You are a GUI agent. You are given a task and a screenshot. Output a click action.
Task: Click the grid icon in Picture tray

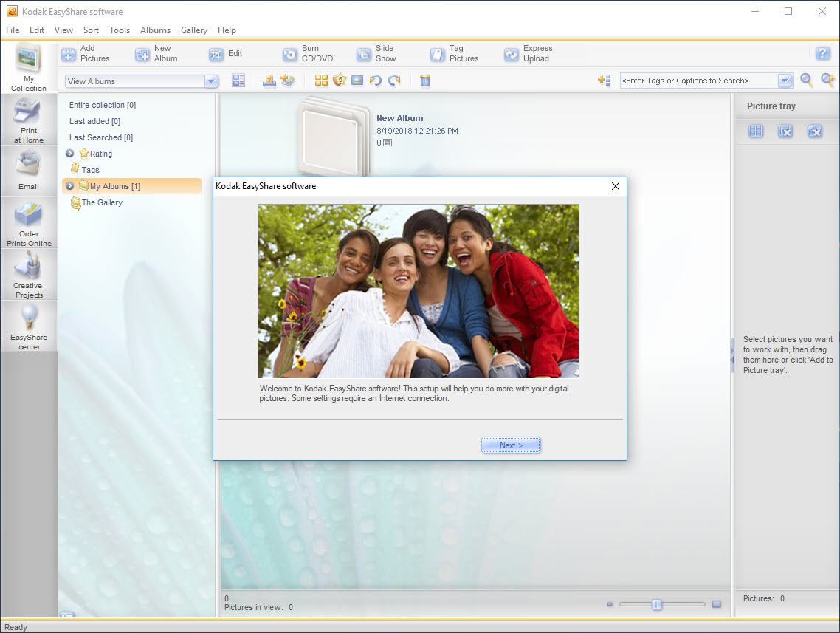tap(756, 131)
